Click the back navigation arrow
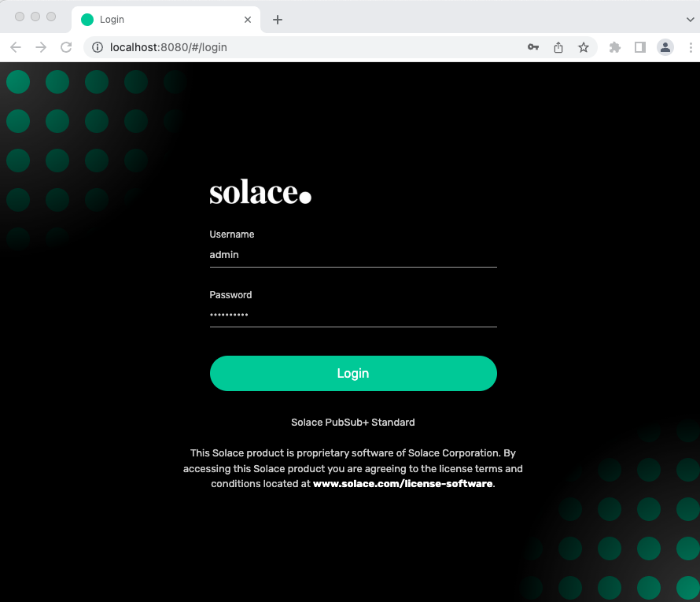Screen dimensions: 700x602 tap(16, 47)
